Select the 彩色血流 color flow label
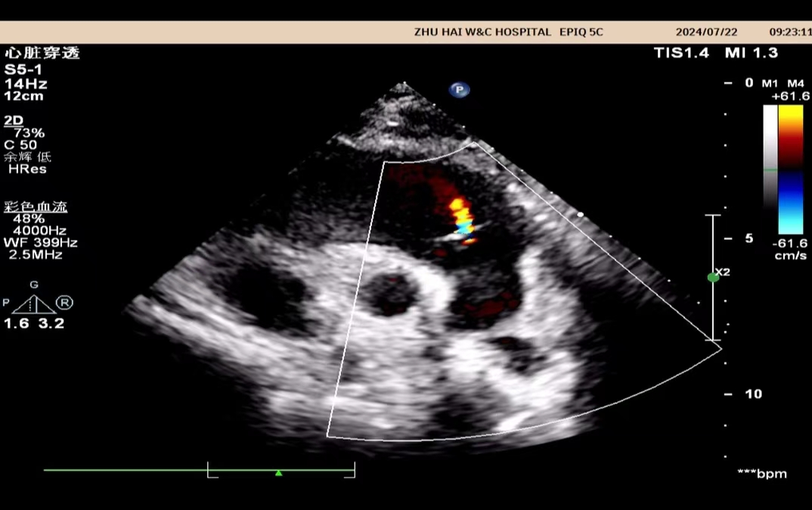This screenshot has height=510, width=812. 30,207
